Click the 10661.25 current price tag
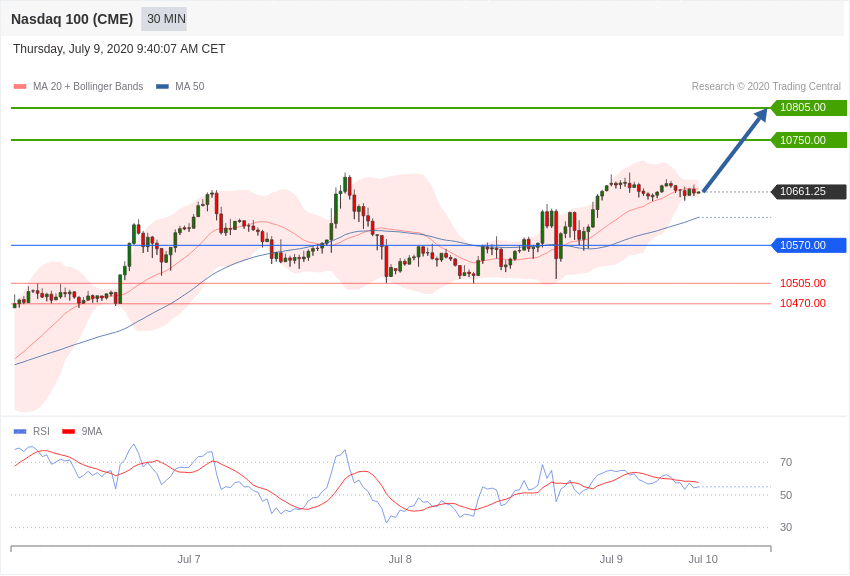 pos(809,191)
